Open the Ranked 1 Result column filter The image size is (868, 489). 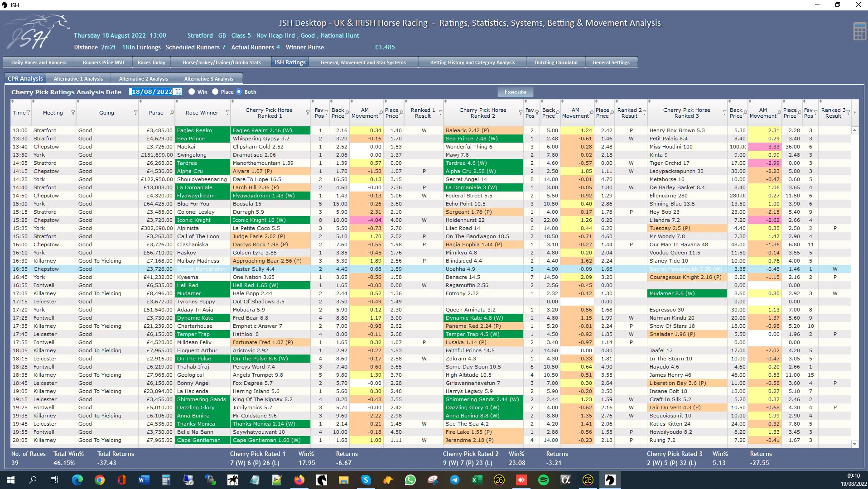pyautogui.click(x=440, y=113)
